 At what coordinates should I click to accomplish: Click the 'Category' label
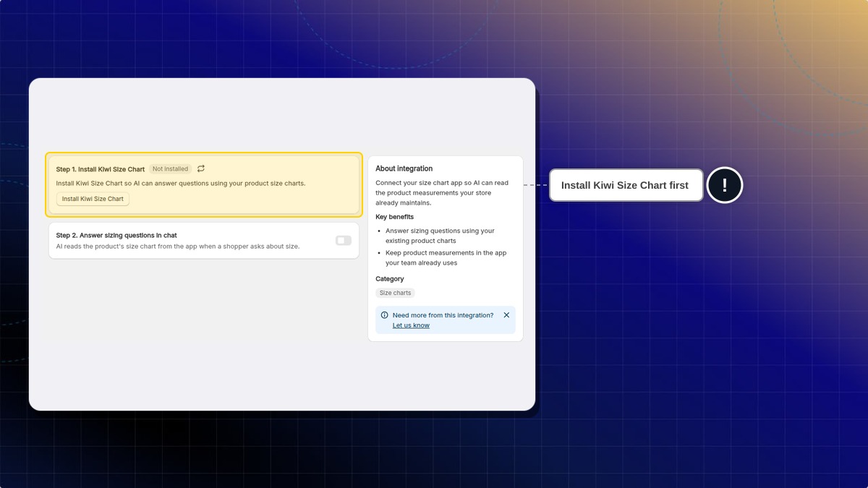point(390,279)
